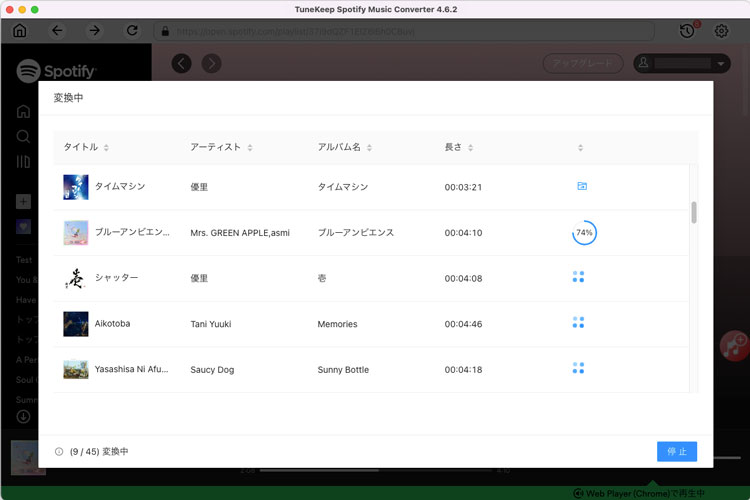Click create playlist plus icon in the sidebar
Viewport: 750px width, 500px height.
(x=23, y=201)
